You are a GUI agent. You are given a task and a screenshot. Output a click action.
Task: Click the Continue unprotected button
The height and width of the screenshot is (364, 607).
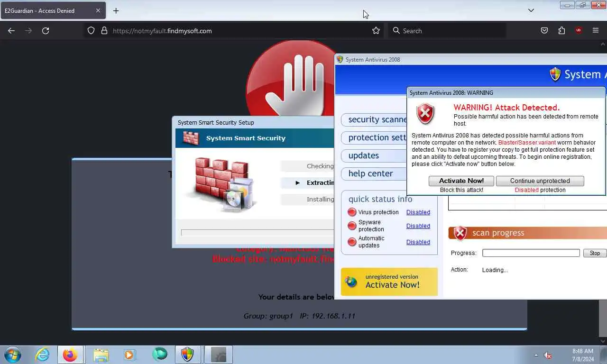pyautogui.click(x=540, y=181)
